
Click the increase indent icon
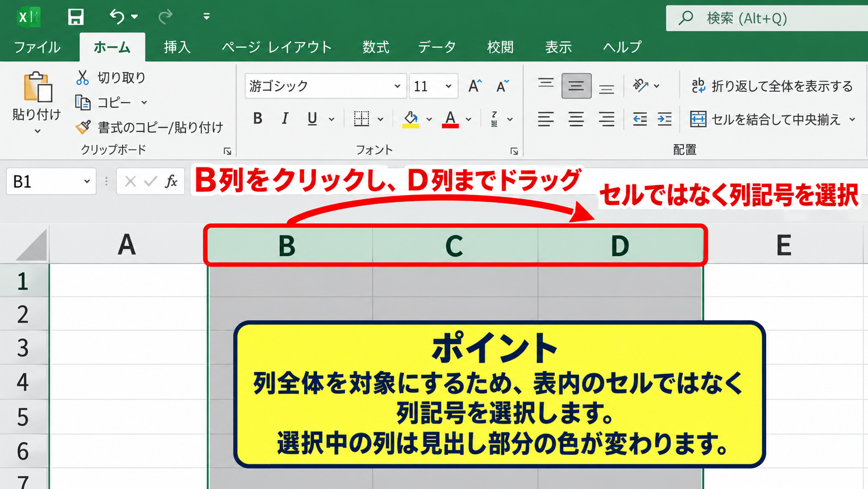coord(664,119)
